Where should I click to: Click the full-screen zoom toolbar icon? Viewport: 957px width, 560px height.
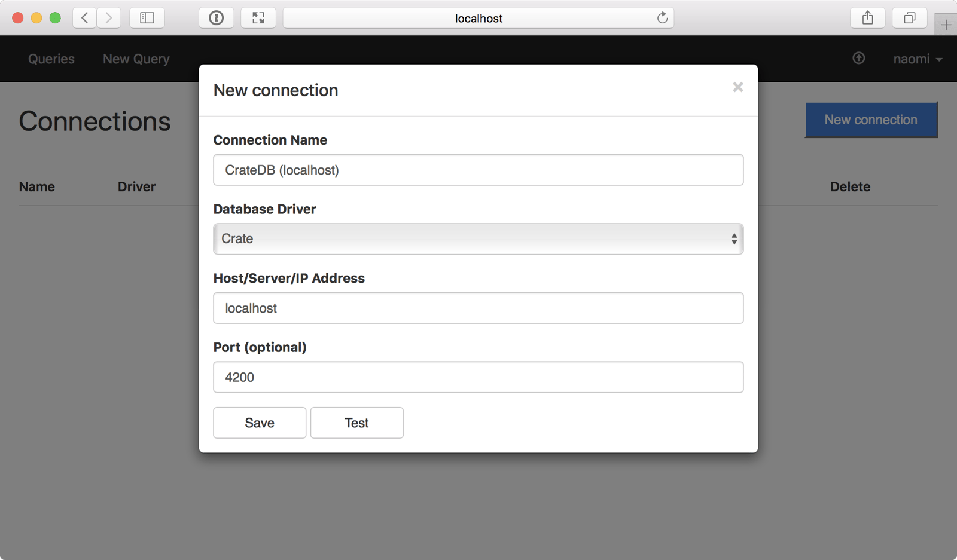pyautogui.click(x=258, y=17)
